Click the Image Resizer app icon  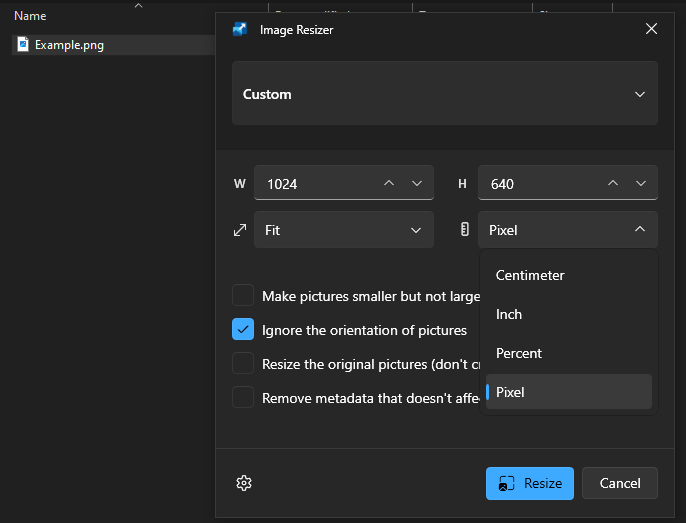[x=240, y=29]
